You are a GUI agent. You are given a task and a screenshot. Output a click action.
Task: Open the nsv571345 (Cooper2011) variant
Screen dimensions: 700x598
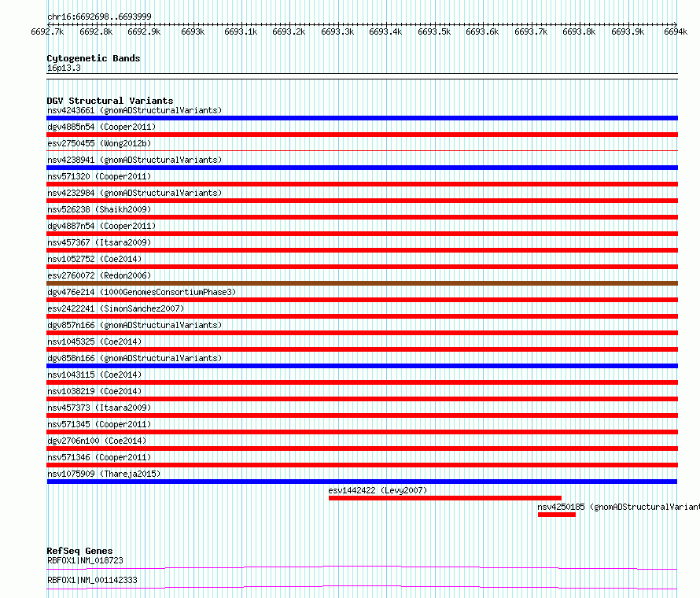tap(99, 424)
